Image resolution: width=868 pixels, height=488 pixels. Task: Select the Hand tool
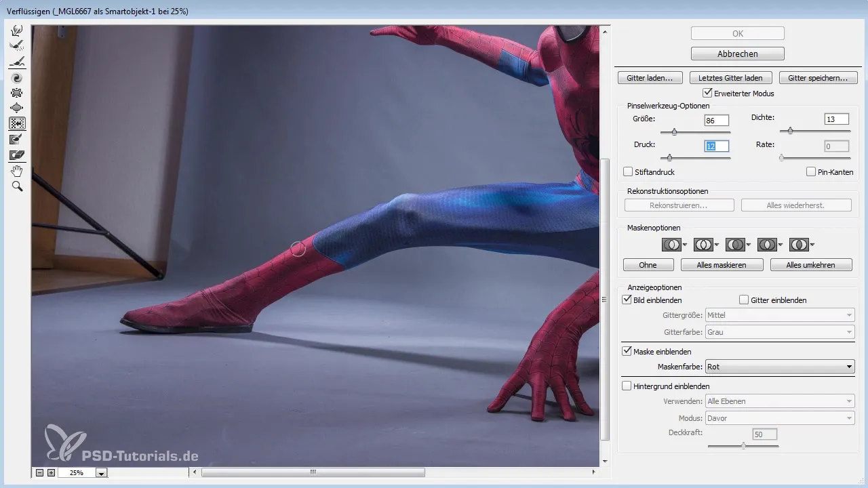(x=18, y=171)
